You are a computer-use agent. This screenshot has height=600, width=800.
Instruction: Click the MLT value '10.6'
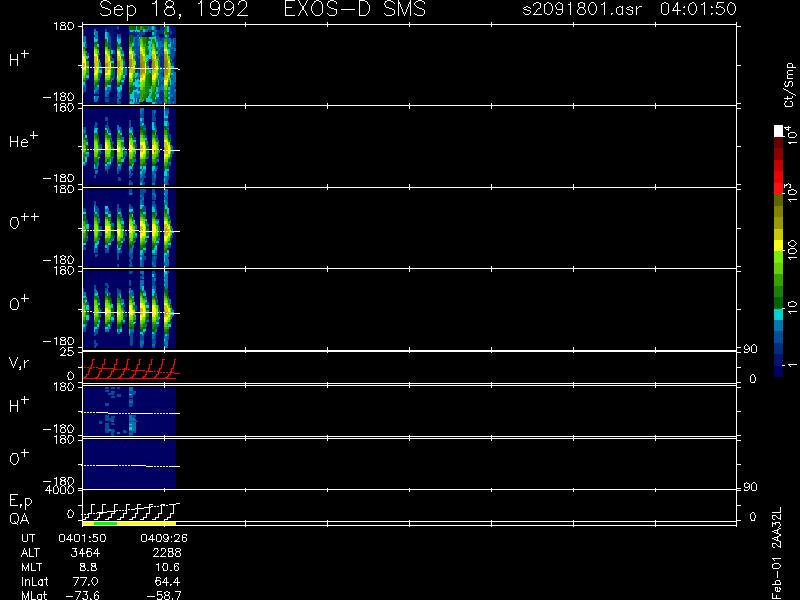point(167,567)
